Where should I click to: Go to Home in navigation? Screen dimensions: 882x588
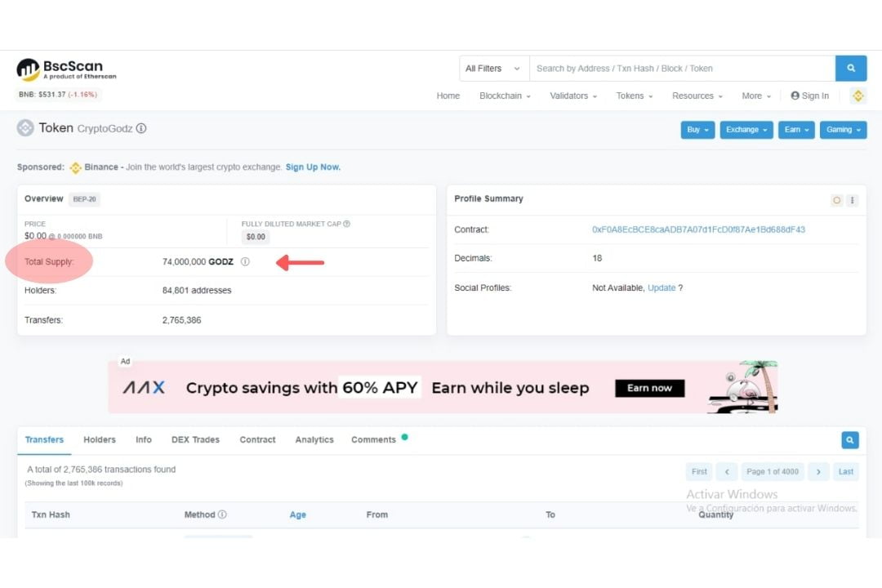tap(448, 96)
